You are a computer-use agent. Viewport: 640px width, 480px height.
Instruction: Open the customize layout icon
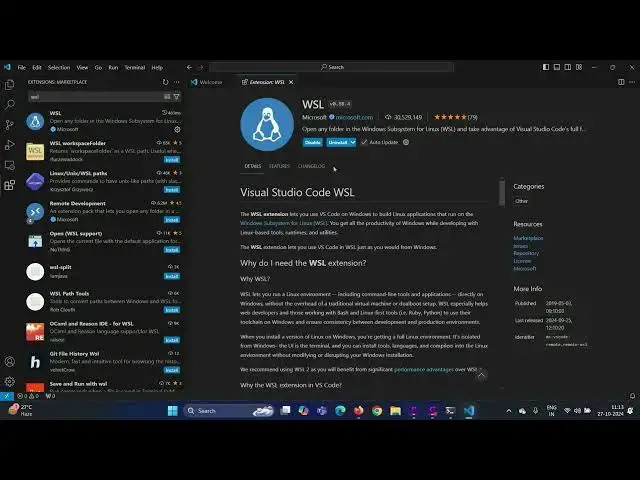(579, 67)
